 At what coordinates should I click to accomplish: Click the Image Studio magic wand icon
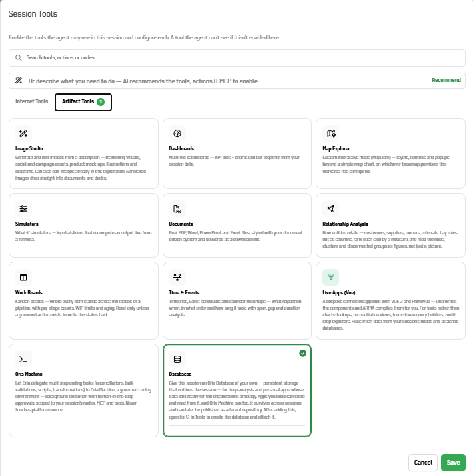point(23,133)
